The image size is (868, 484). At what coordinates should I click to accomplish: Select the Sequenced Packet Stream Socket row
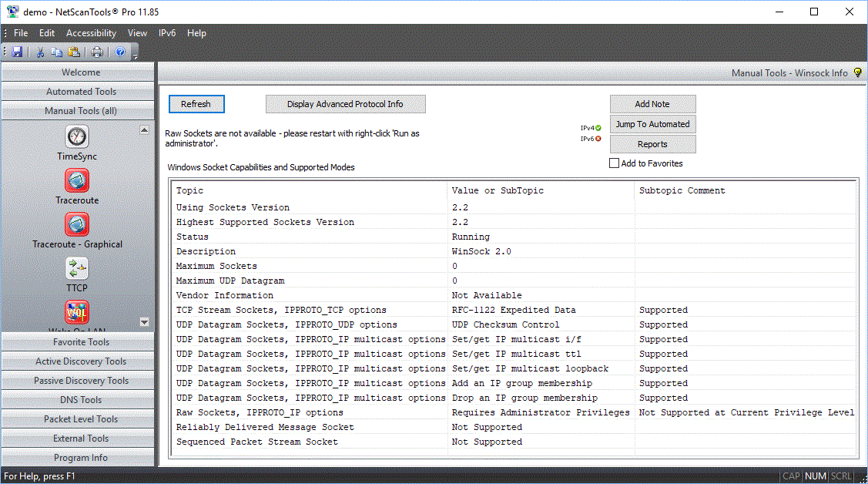[514, 442]
